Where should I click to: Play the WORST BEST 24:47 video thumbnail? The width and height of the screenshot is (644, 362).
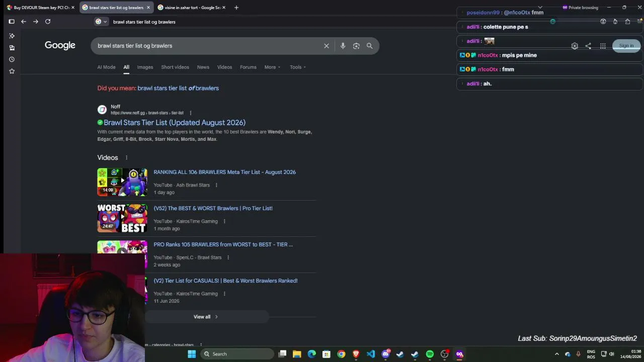(122, 218)
